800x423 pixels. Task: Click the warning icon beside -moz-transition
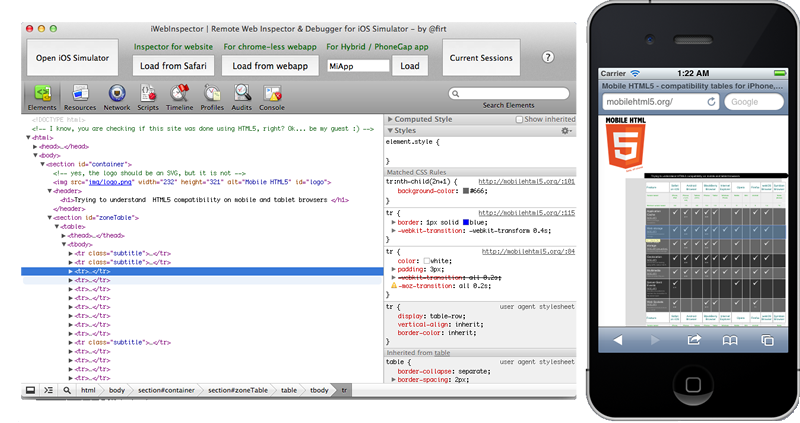click(x=394, y=286)
